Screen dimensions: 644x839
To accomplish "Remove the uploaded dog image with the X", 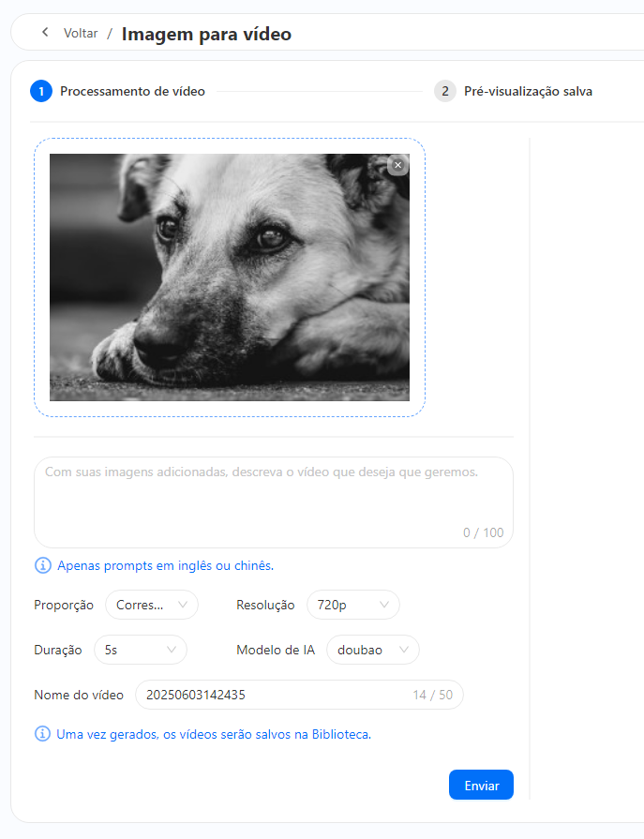I will pos(398,165).
